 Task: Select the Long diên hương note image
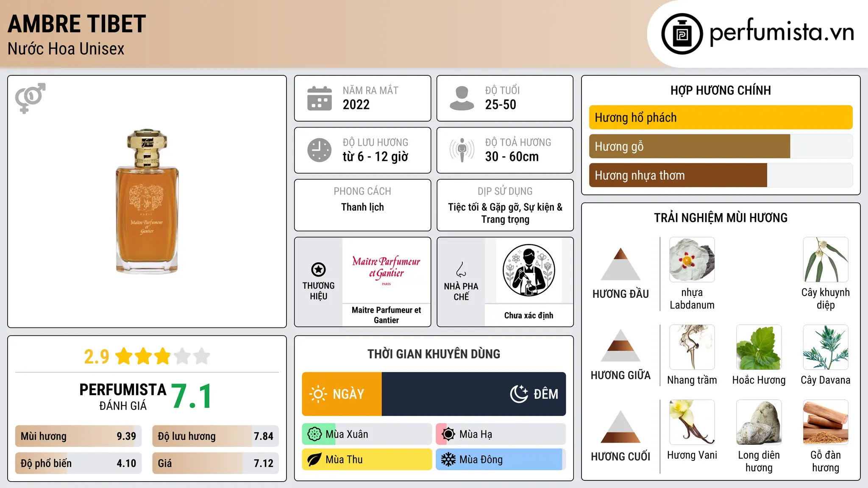tap(759, 422)
